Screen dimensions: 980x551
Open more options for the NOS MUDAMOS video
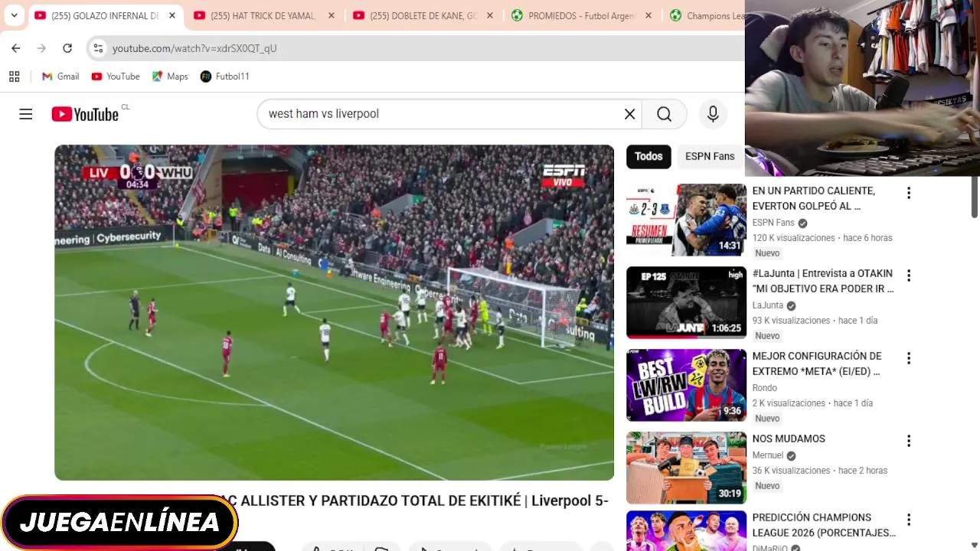[909, 441]
